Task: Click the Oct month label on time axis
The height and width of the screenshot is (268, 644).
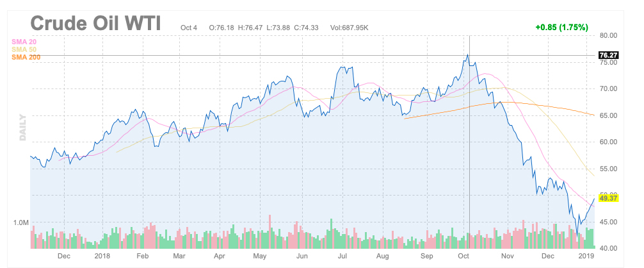Action: tap(463, 256)
